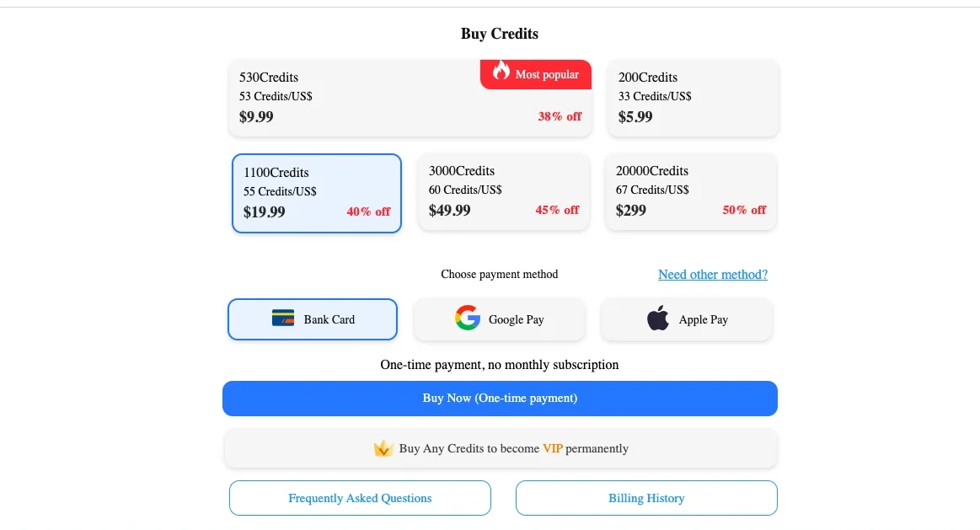Click the bank card icon
This screenshot has height=530, width=980.
(x=283, y=319)
